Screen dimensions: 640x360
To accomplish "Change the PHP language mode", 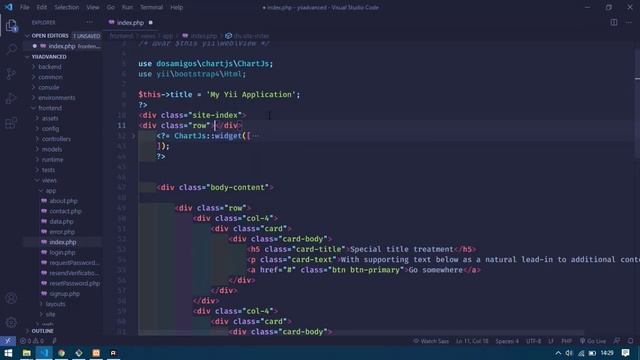I will 567,341.
